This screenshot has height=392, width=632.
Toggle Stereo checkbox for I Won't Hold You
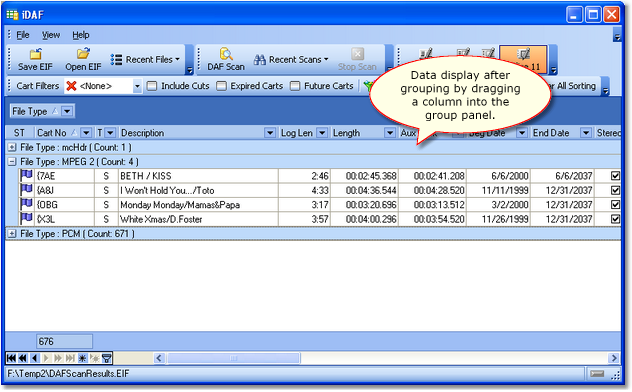click(x=615, y=190)
